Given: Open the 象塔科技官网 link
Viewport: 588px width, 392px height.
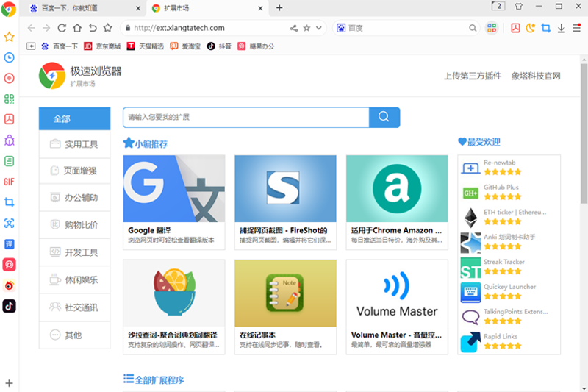Looking at the screenshot, I should (x=536, y=76).
